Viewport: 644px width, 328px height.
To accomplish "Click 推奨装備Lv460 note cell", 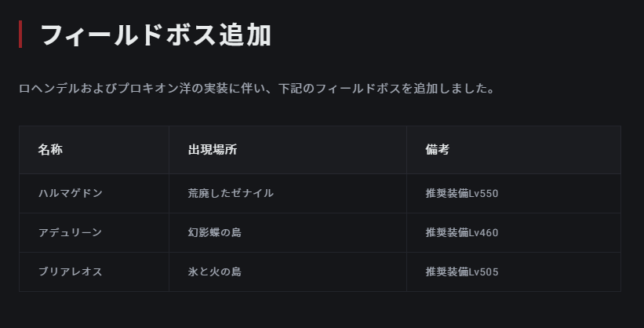I will (514, 232).
